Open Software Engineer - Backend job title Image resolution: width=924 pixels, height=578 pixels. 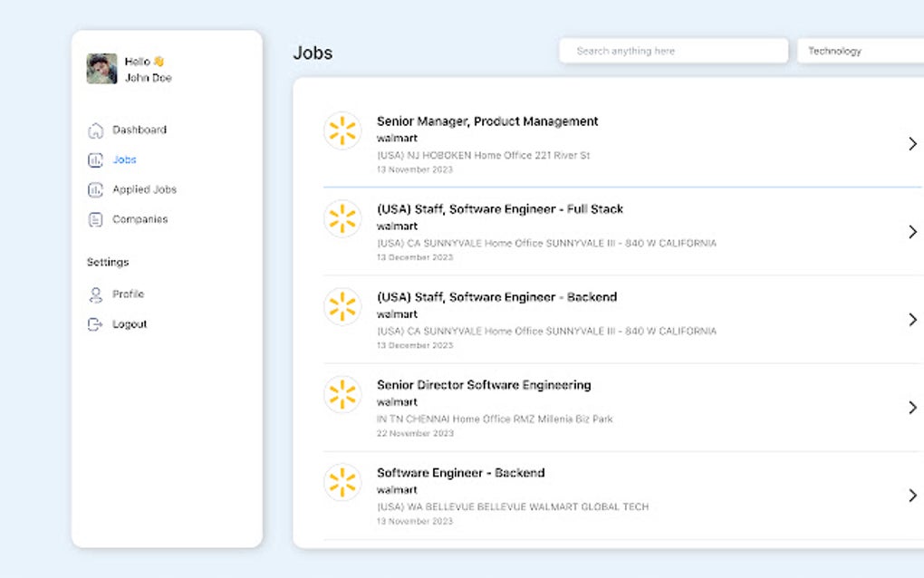(460, 473)
